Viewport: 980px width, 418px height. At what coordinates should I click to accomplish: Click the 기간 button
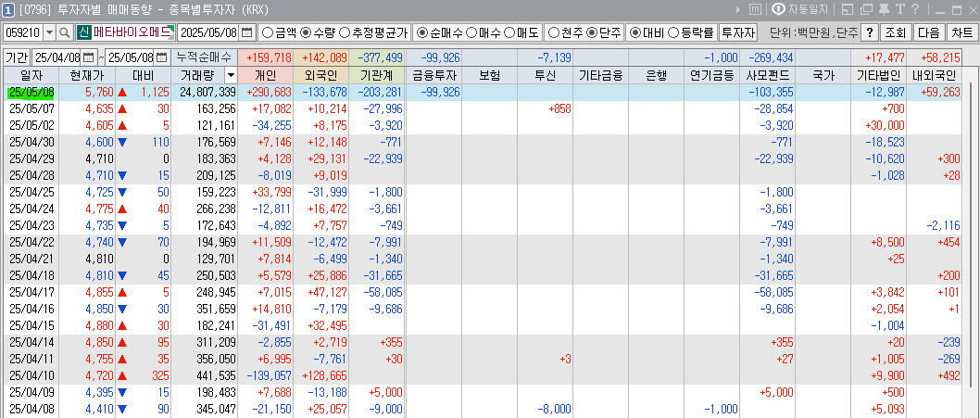17,57
